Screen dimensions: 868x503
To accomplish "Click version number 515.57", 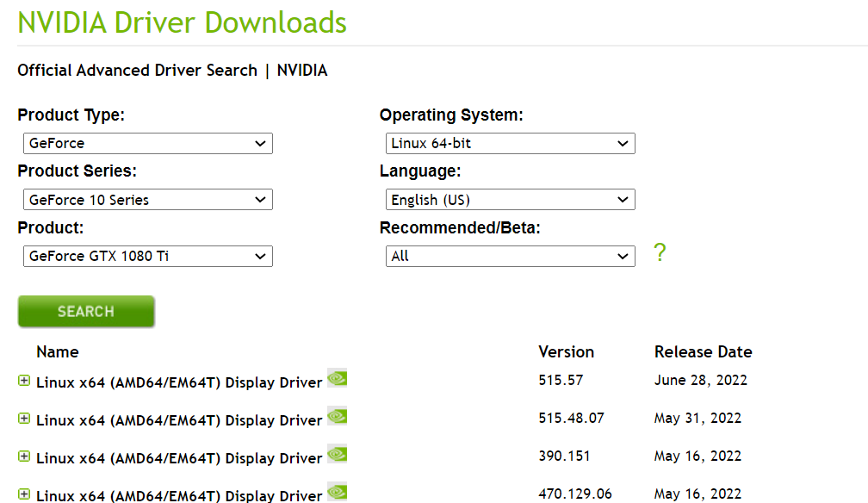I will point(561,380).
